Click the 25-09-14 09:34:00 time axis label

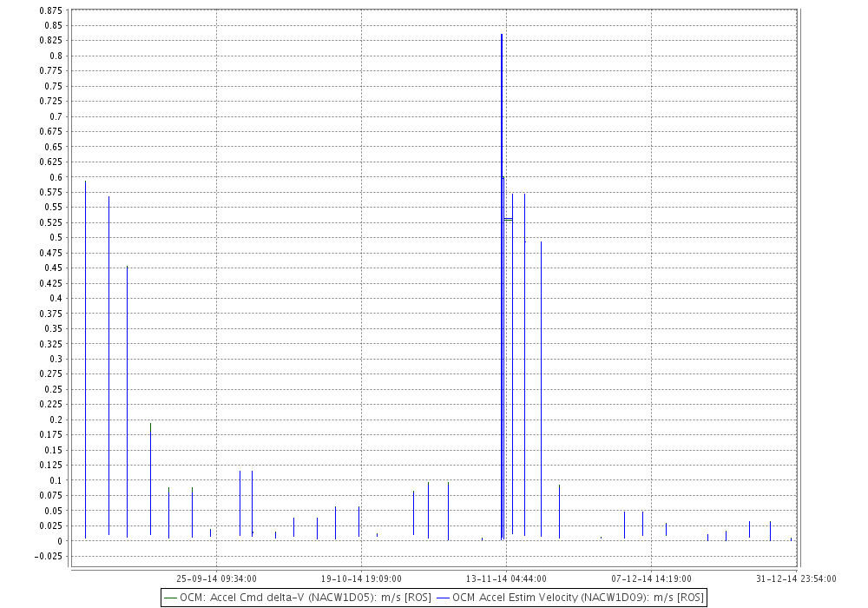[x=216, y=578]
